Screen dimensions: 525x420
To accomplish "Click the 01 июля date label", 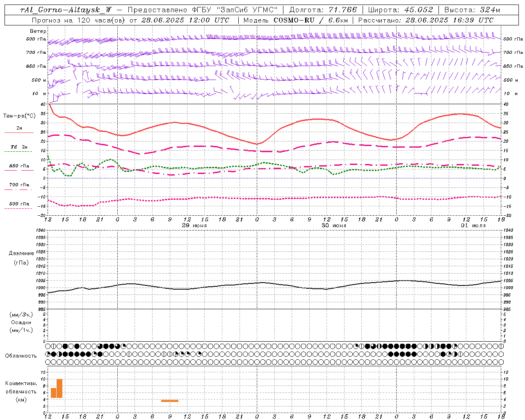I will click(473, 226).
